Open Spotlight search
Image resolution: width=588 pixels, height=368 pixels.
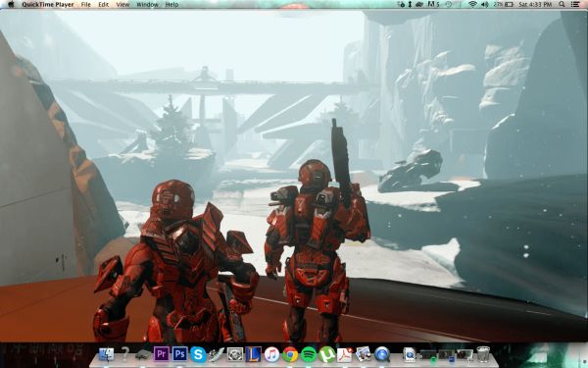click(x=562, y=5)
